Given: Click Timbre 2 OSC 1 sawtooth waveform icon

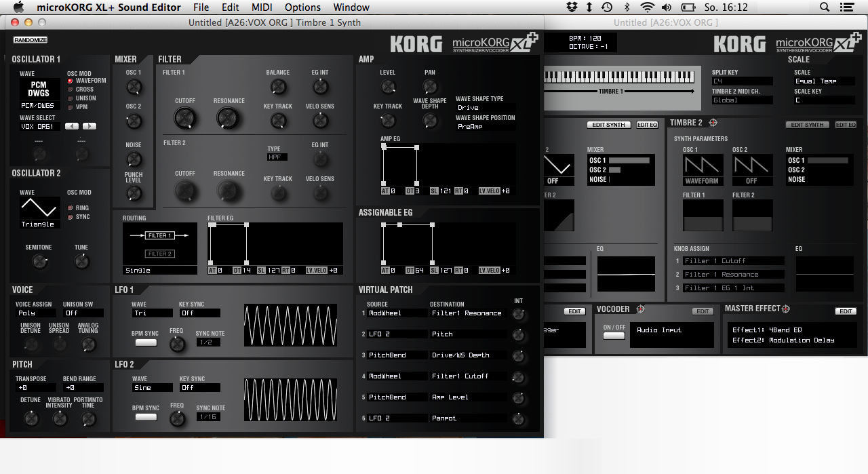Looking at the screenshot, I should pyautogui.click(x=703, y=165).
